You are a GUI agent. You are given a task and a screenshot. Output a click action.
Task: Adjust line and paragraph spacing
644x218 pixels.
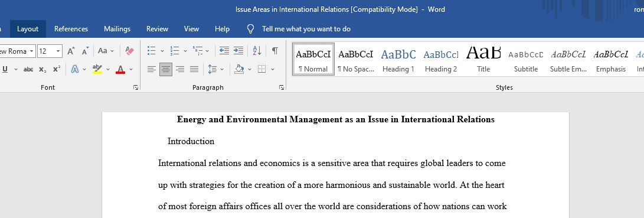(x=213, y=69)
